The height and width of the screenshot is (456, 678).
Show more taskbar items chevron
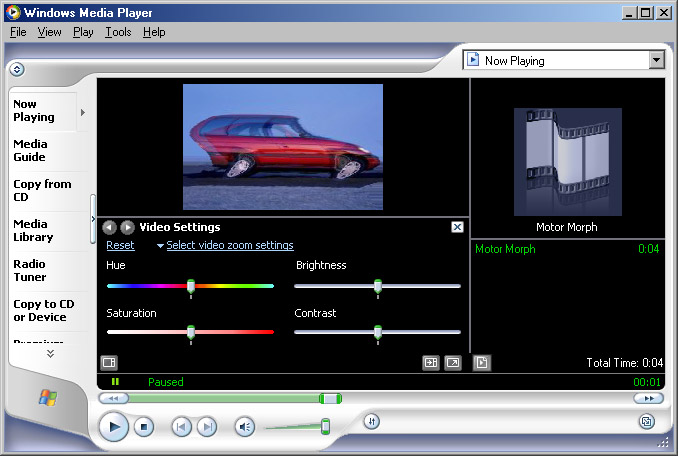(51, 354)
